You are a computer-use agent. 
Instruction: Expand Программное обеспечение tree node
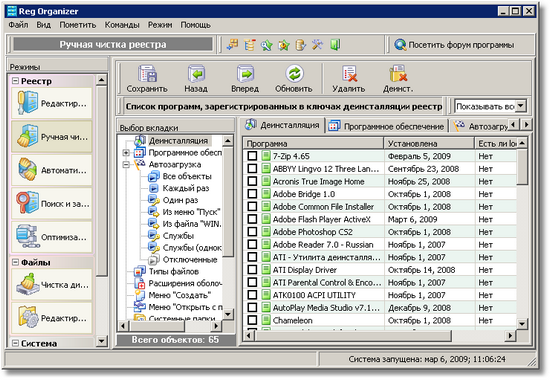(126, 153)
